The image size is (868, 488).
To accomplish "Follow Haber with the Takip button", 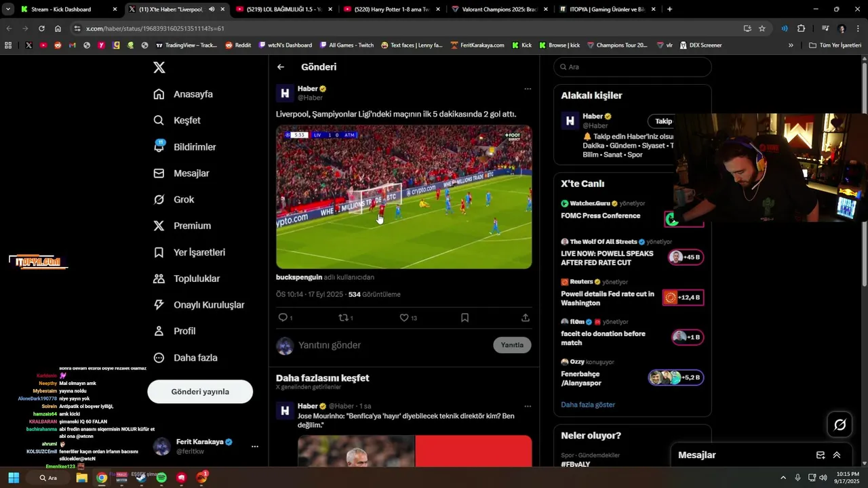I will tap(663, 121).
